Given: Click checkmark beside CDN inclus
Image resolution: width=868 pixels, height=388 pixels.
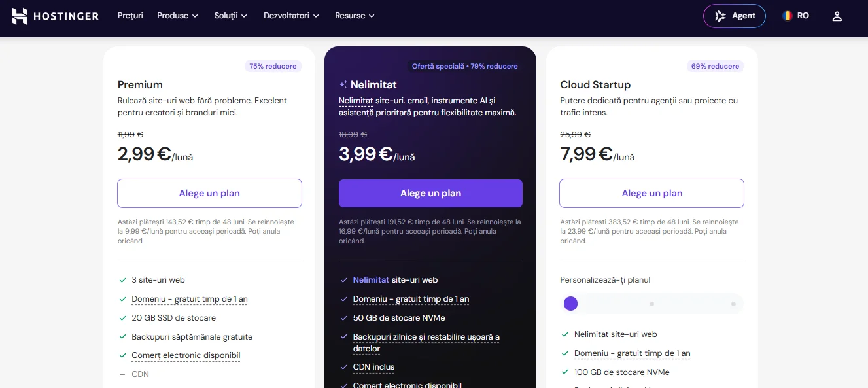Looking at the screenshot, I should pos(343,367).
